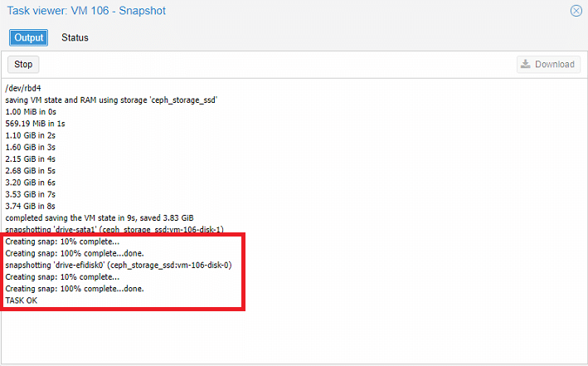Viewport: 588px width, 366px height.
Task: Download the task log
Action: pyautogui.click(x=548, y=65)
